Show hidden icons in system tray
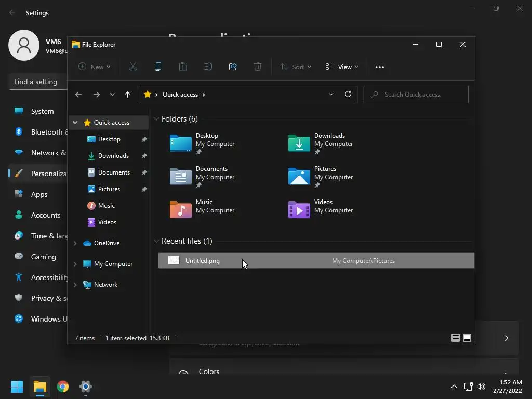Image resolution: width=532 pixels, height=399 pixels. point(454,387)
